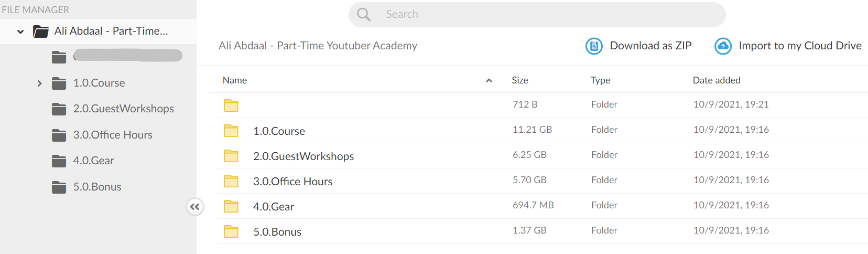Sort the list by Size column
The height and width of the screenshot is (254, 868).
[520, 80]
